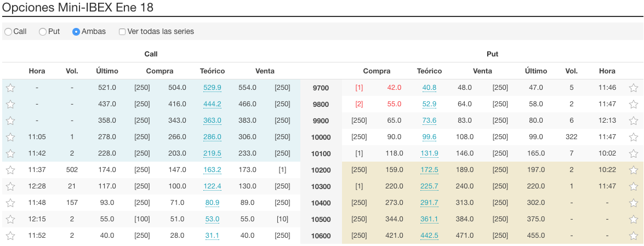Star the call option at strike 10600
This screenshot has height=246, width=644.
(10, 236)
